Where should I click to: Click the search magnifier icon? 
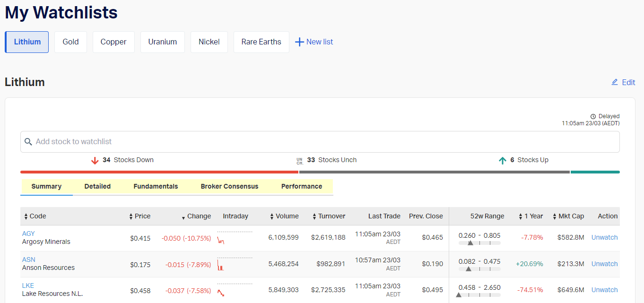click(28, 142)
